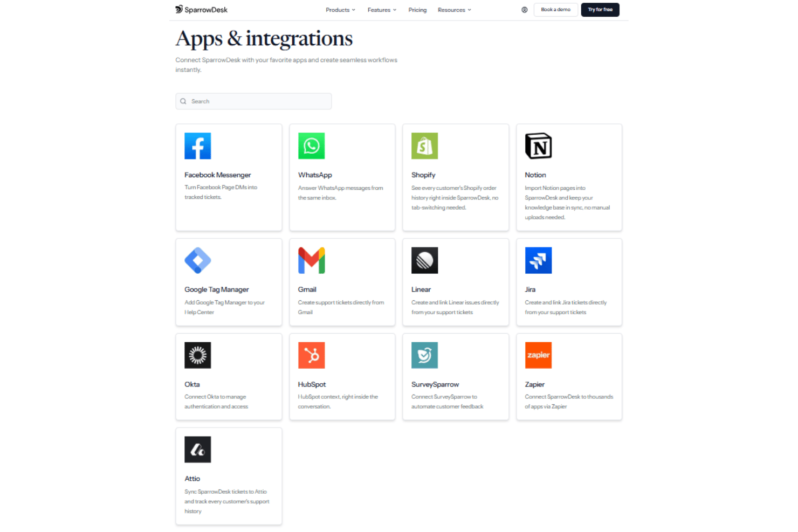Click the 'Apps & integrations' heading

click(264, 39)
